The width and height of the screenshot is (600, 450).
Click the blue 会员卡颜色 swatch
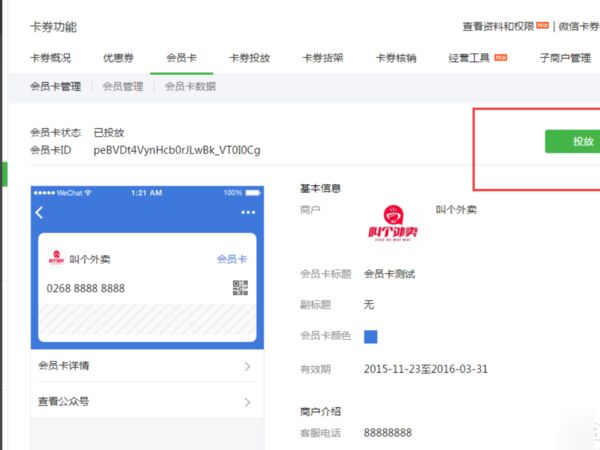pyautogui.click(x=370, y=335)
